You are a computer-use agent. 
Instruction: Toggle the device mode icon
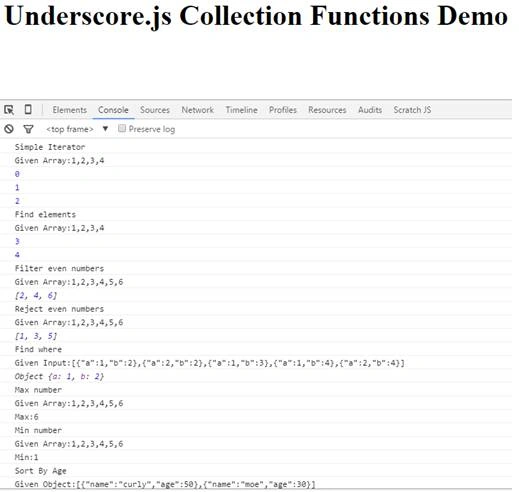tap(28, 109)
